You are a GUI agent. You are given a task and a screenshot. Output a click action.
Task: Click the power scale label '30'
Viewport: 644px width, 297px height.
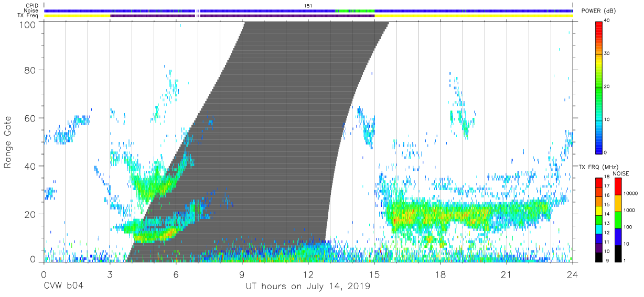(x=607, y=54)
